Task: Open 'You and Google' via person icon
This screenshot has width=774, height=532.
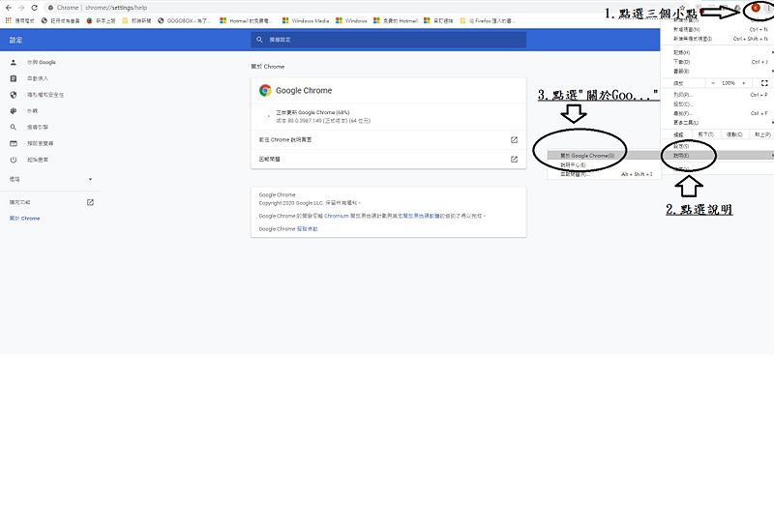Action: [x=14, y=62]
